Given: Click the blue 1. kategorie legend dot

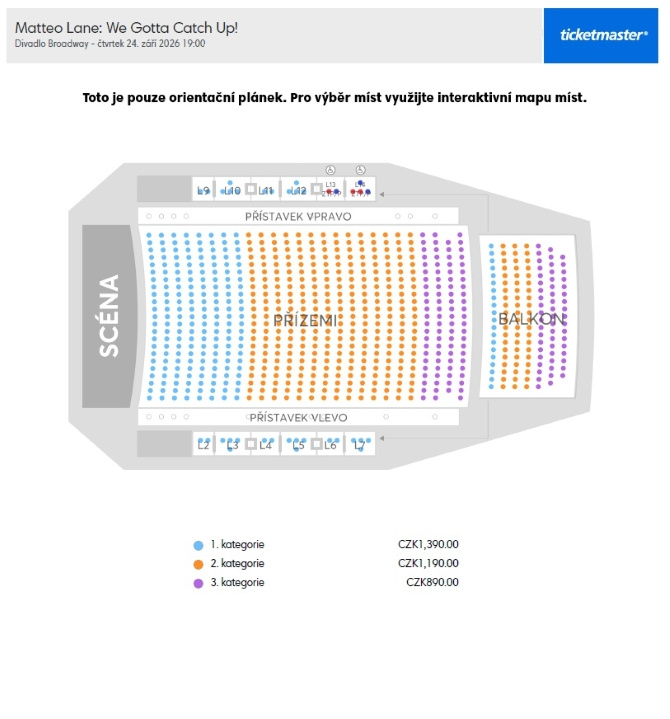Looking at the screenshot, I should click(x=198, y=545).
